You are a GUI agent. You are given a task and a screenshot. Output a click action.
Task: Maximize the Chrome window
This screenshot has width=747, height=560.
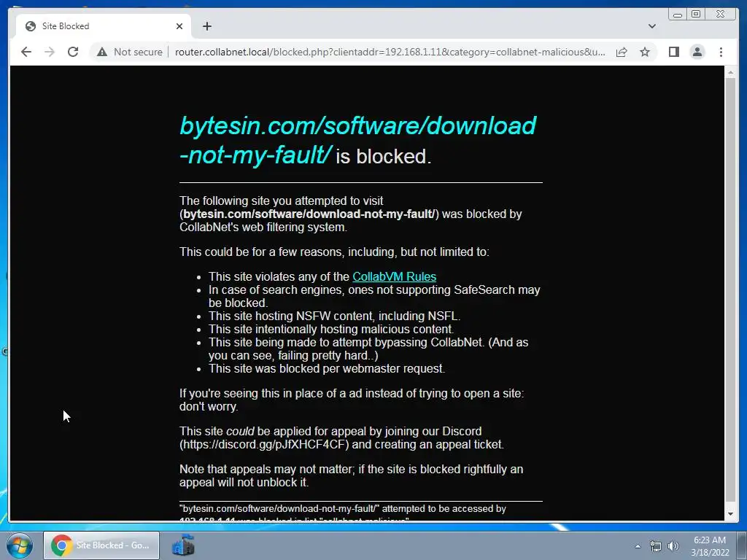696,15
